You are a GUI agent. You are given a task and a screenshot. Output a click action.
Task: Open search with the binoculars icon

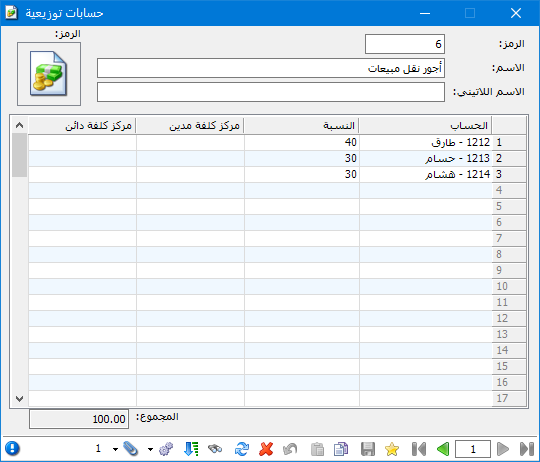(x=215, y=449)
